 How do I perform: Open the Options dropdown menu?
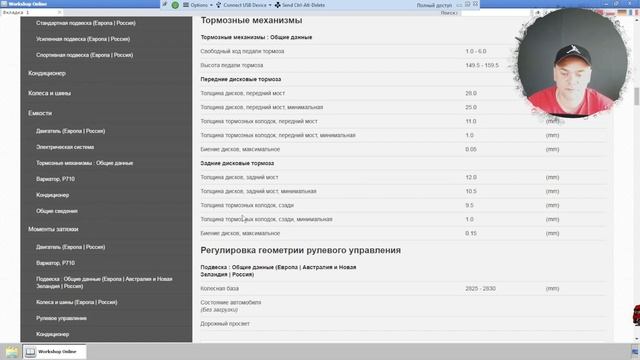(198, 5)
